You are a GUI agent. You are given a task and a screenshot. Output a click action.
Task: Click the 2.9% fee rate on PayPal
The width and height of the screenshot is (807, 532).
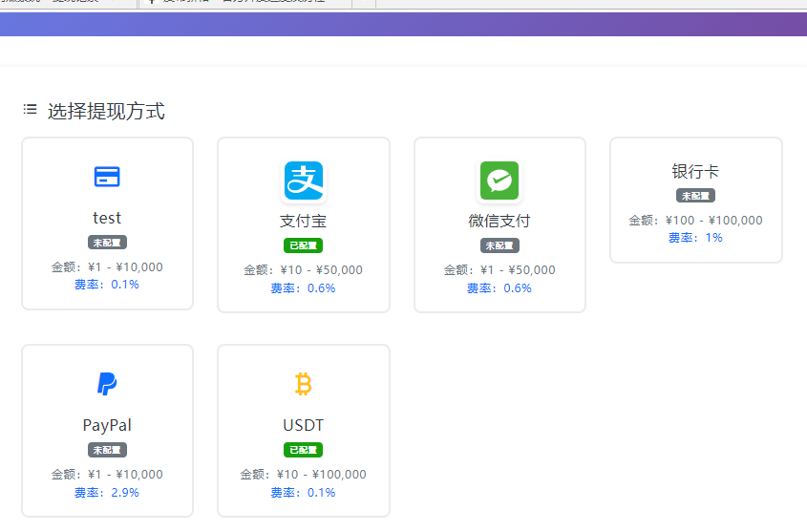click(x=125, y=493)
